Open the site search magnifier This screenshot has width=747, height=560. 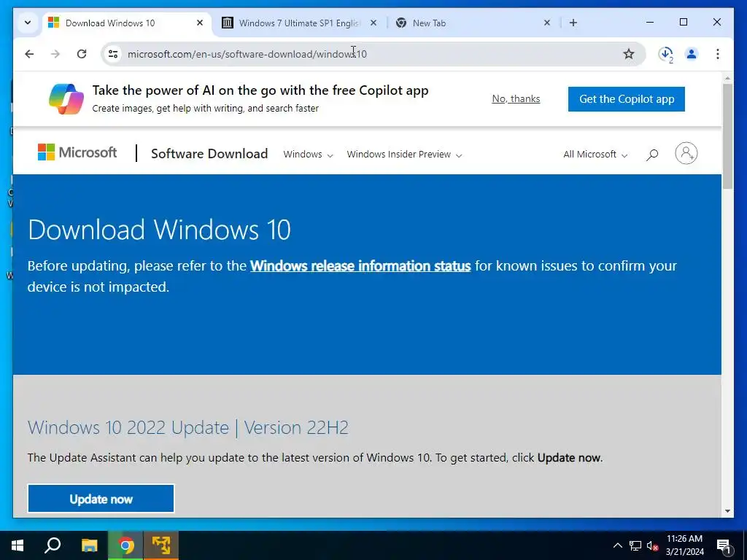652,155
